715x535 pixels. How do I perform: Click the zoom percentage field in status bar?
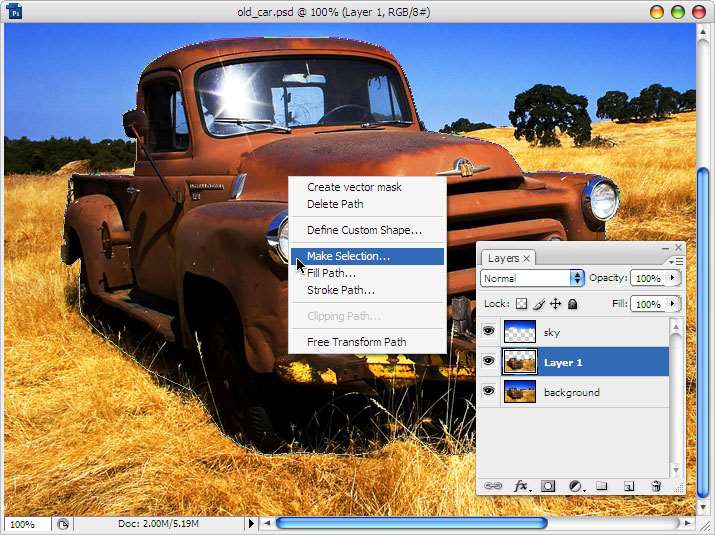pos(24,523)
